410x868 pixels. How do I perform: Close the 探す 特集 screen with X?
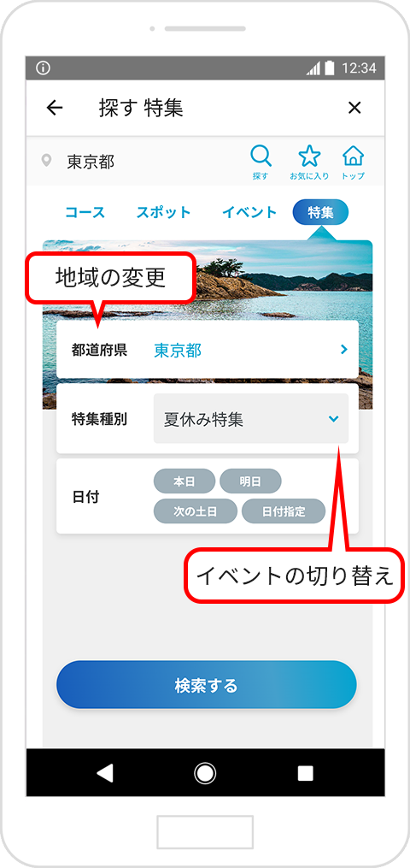click(354, 108)
